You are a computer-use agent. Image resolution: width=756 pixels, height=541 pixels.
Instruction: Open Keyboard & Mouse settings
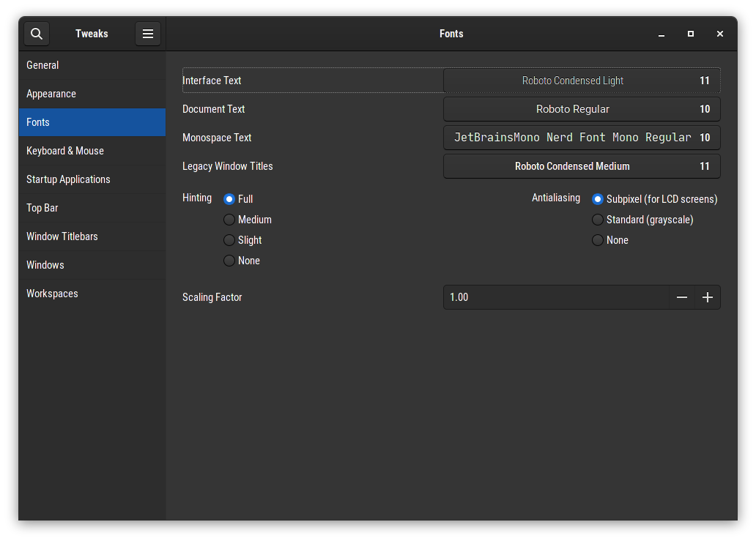coord(65,151)
